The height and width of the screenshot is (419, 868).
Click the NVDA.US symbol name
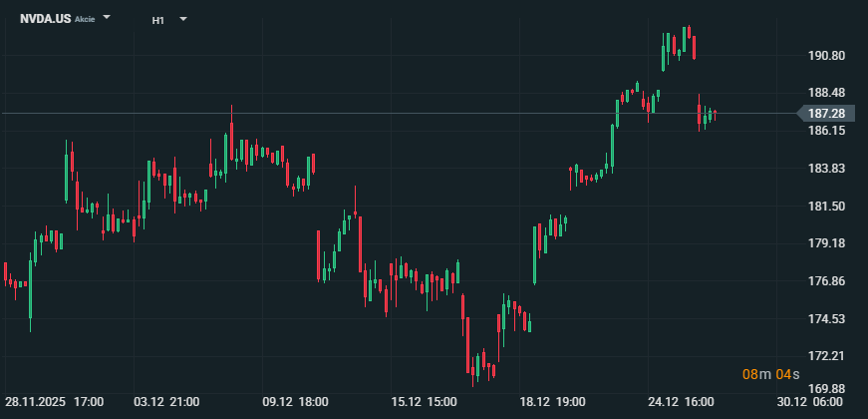click(47, 19)
